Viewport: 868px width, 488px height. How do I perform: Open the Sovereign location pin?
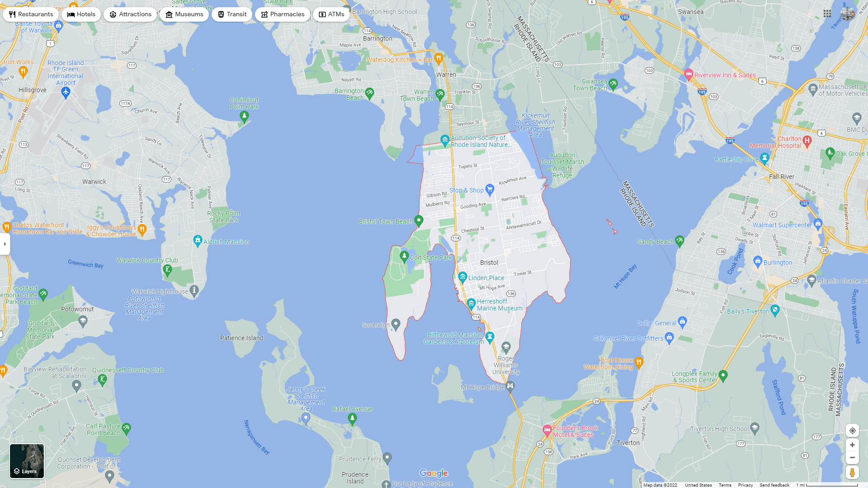click(x=396, y=324)
